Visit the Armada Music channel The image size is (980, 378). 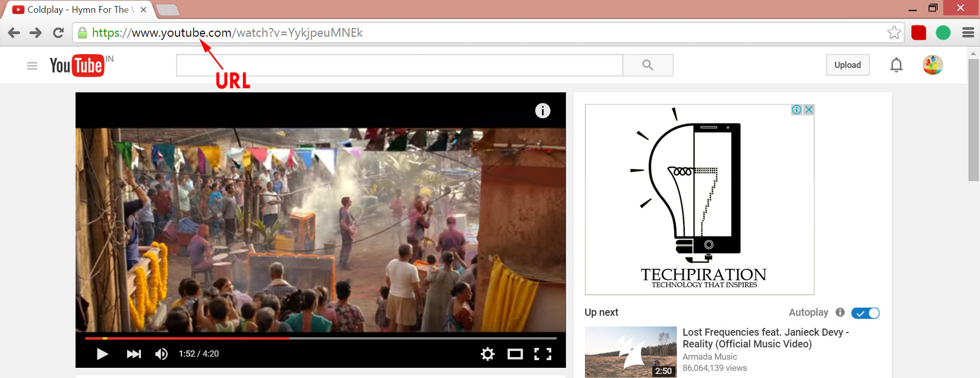[709, 357]
